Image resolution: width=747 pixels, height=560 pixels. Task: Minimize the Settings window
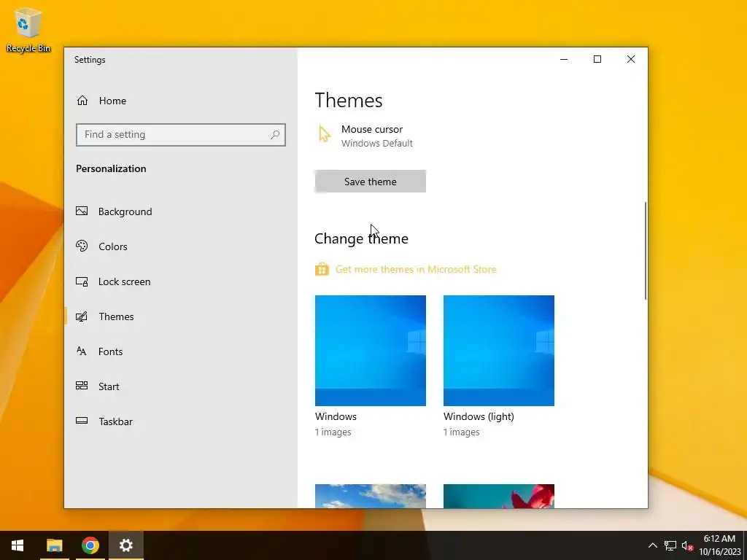[564, 59]
